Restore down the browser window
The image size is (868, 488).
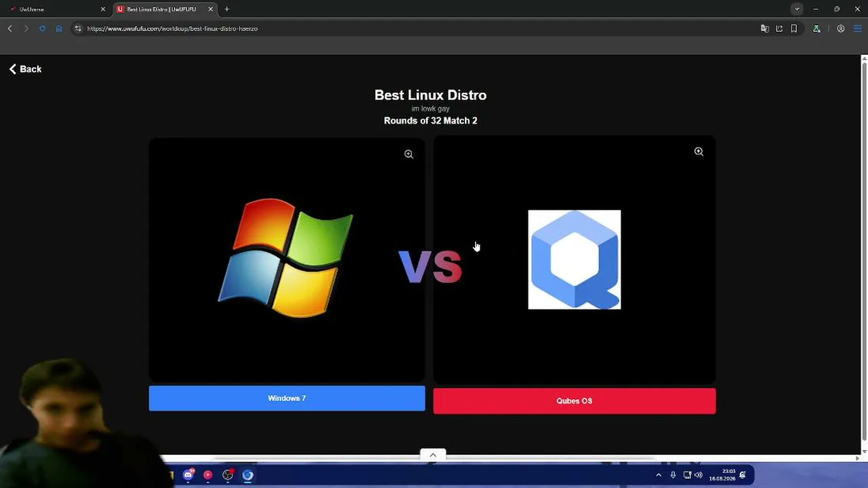click(837, 9)
